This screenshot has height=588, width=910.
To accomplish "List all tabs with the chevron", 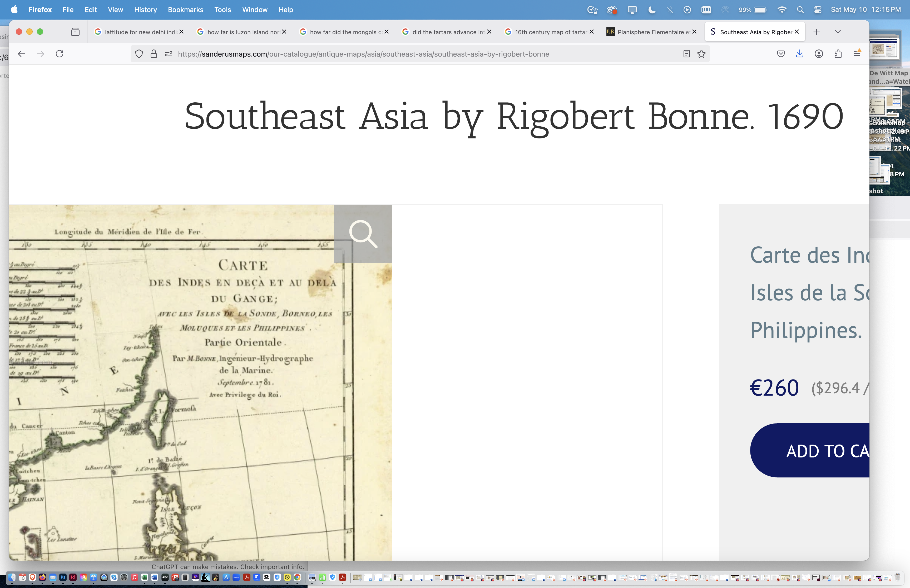I will pos(837,32).
